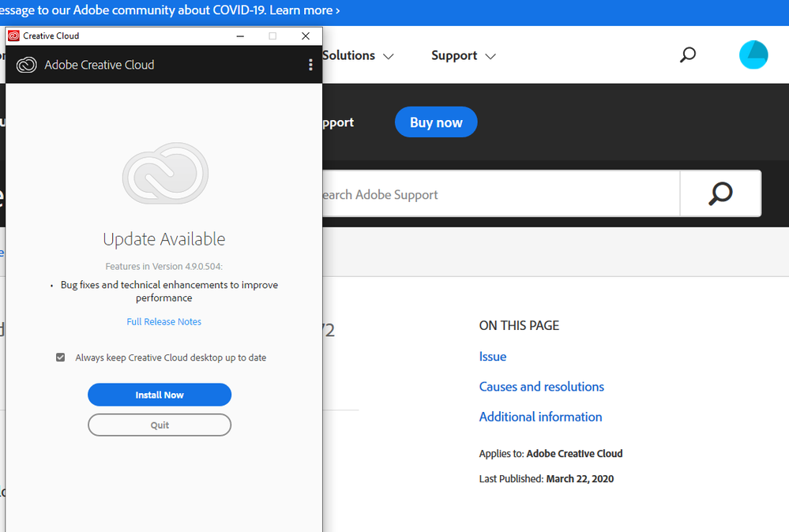Expand the Support dropdown menu
The image size is (789, 532).
point(464,55)
